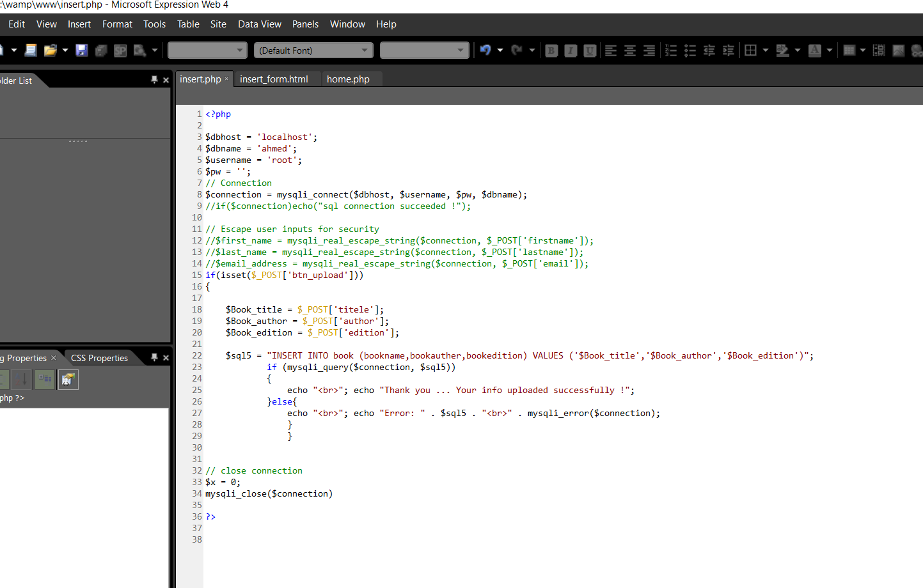Open the Table menu

(188, 24)
